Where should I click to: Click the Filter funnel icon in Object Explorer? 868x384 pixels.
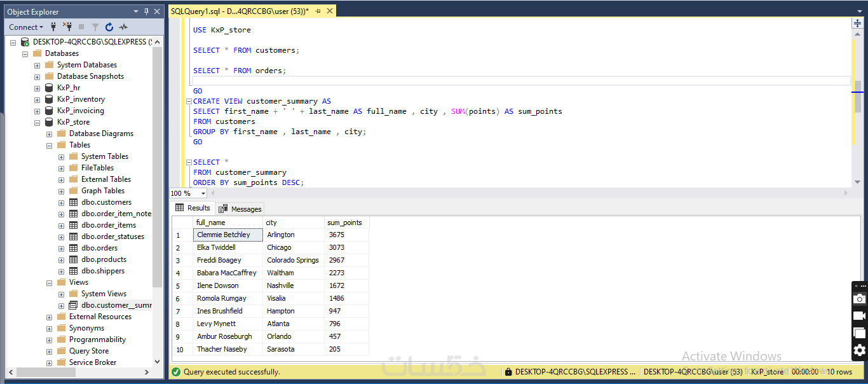point(95,27)
